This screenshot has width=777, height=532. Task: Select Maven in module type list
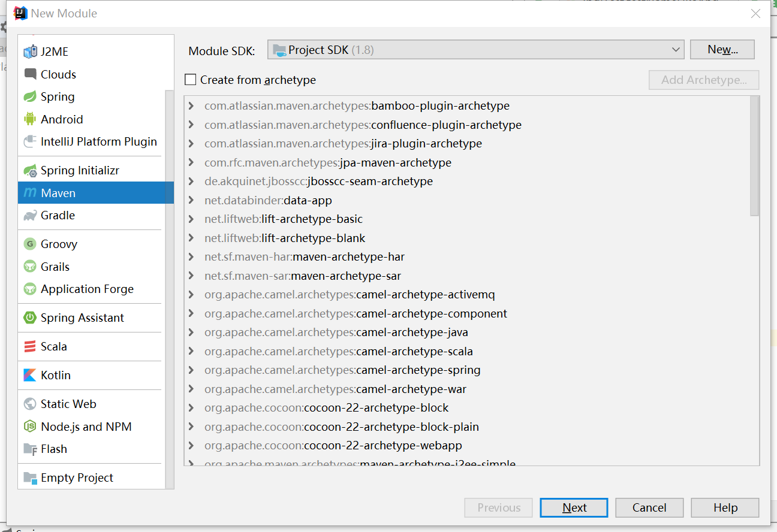tap(96, 193)
